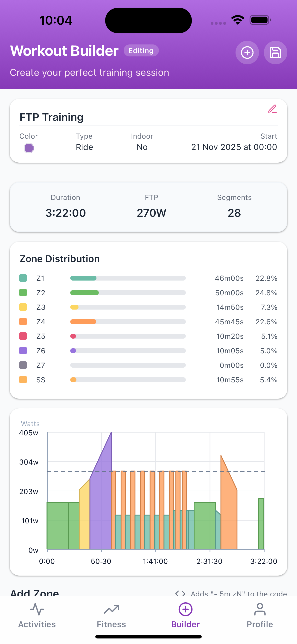
Task: Tap the Z1 teal zone color square
Action: coord(23,278)
